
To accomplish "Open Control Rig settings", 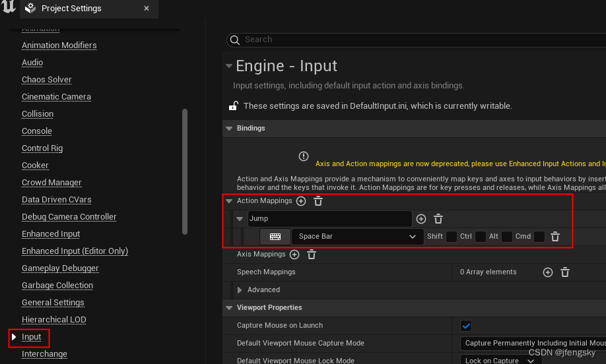I will [x=42, y=148].
